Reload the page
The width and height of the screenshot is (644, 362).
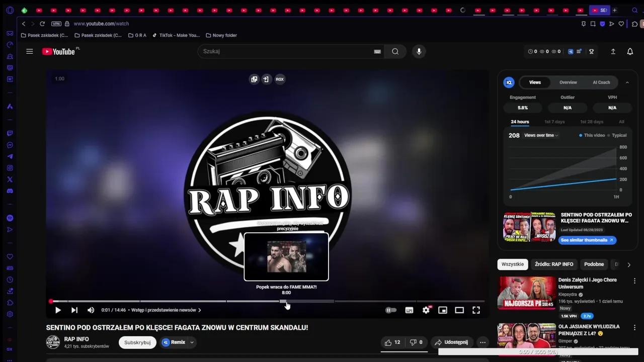point(42,24)
